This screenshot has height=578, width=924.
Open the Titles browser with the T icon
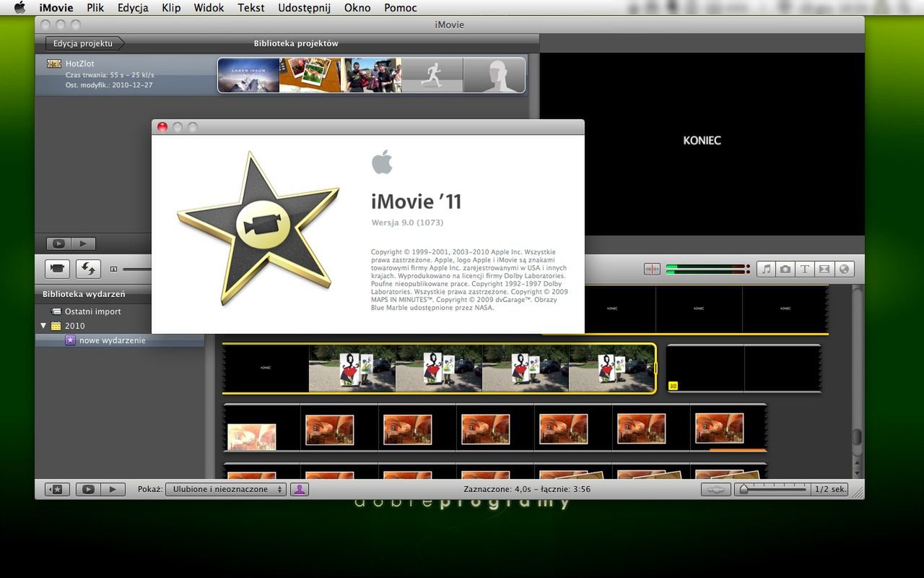805,269
